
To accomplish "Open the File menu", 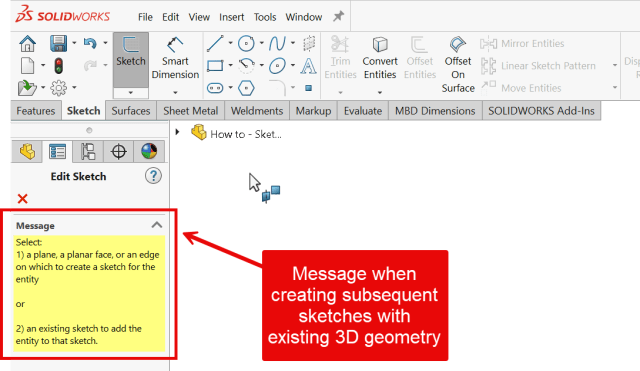I will 145,17.
